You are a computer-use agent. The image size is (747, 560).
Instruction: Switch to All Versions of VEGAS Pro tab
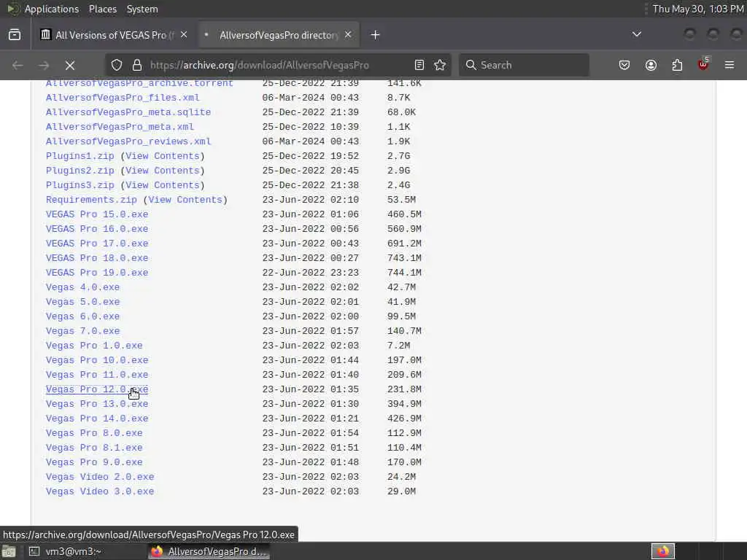click(x=115, y=35)
